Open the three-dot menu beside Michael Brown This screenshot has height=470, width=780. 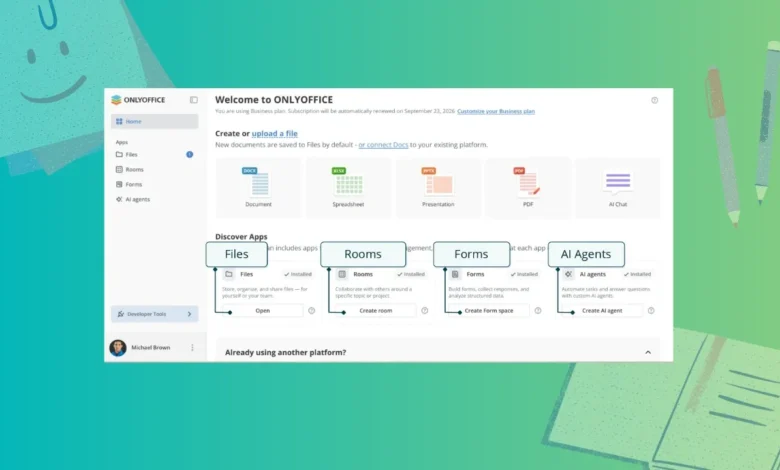tap(192, 348)
